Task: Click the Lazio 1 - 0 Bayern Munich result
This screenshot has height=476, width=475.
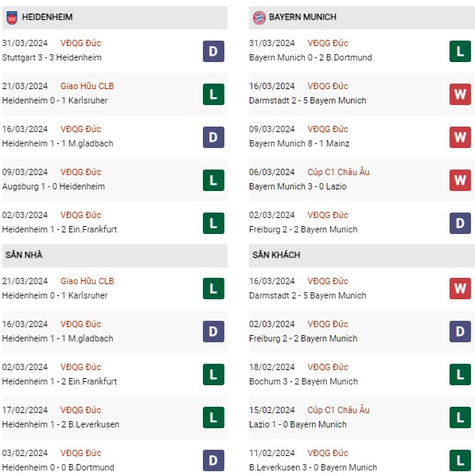Action: coord(298,424)
